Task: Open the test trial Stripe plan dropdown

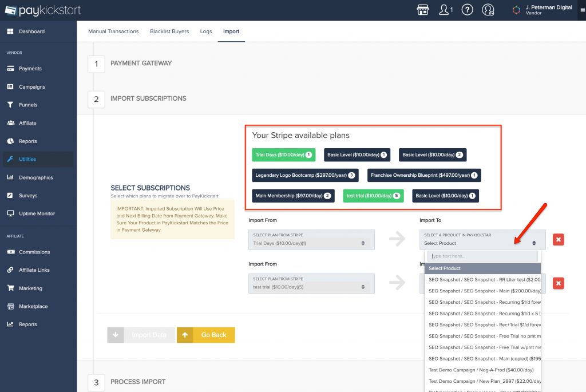Action: click(x=311, y=283)
